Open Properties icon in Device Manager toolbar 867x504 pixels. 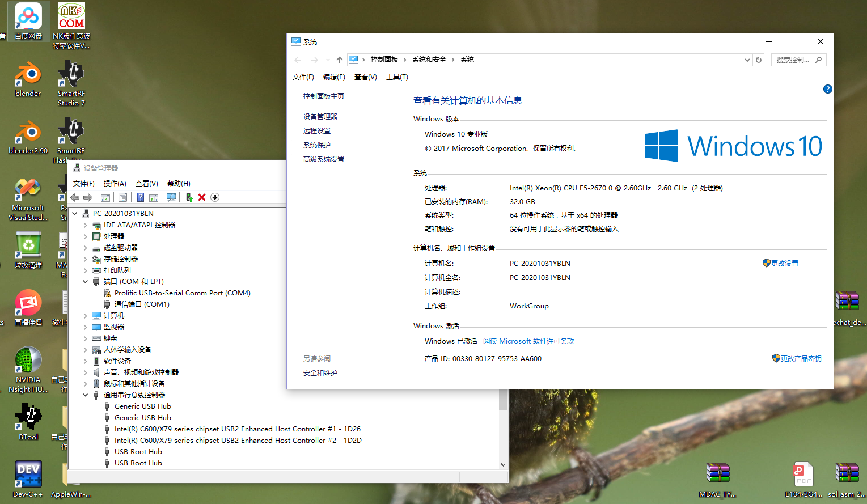click(x=122, y=197)
